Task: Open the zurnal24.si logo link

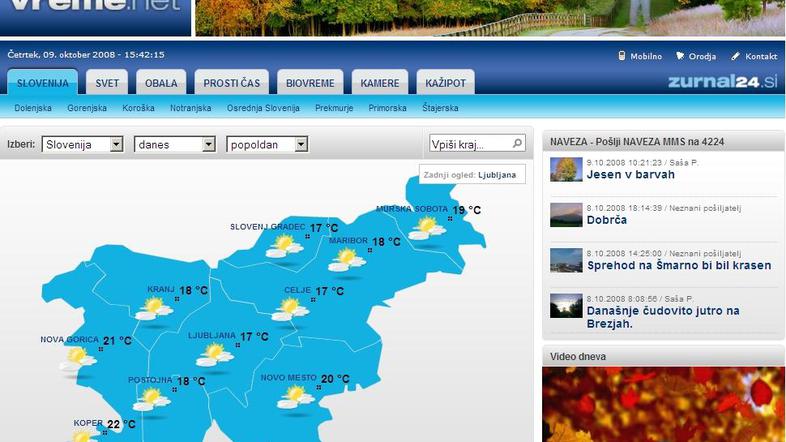Action: pos(722,81)
